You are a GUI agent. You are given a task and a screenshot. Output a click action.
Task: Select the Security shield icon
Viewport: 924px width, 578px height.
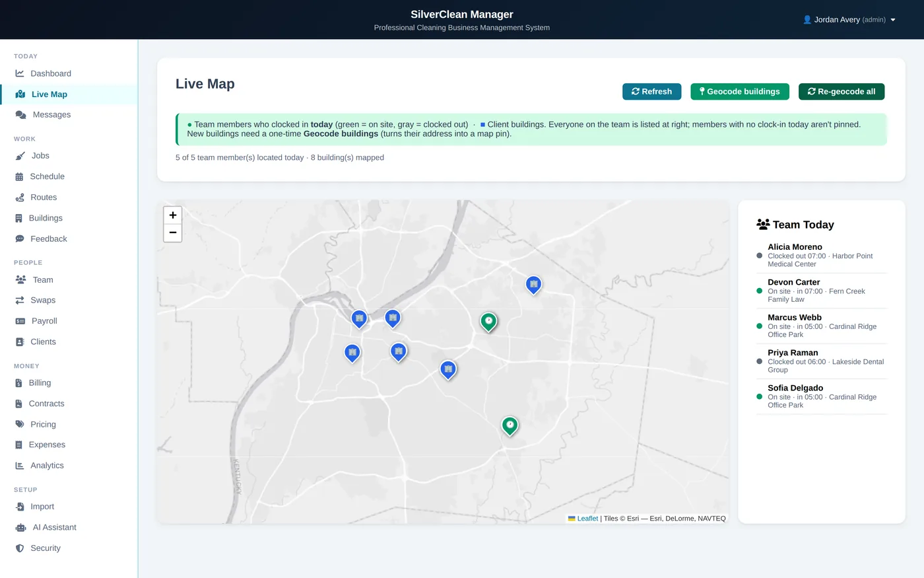click(20, 548)
